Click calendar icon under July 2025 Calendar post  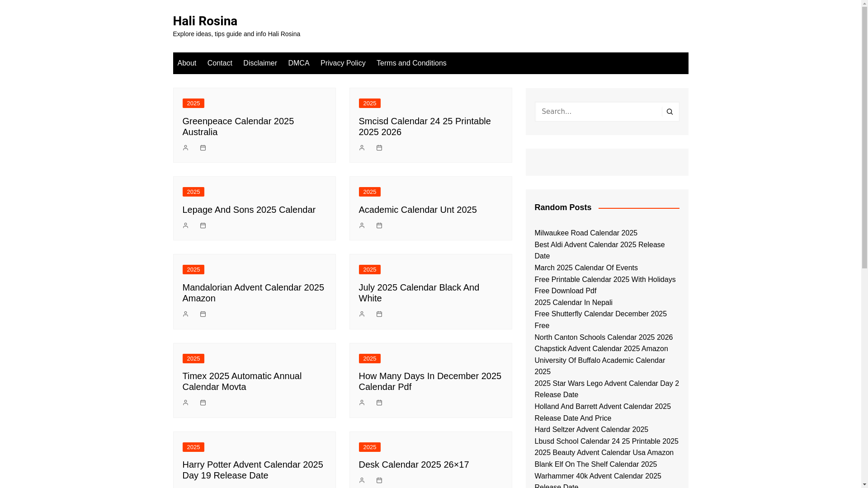tap(379, 314)
